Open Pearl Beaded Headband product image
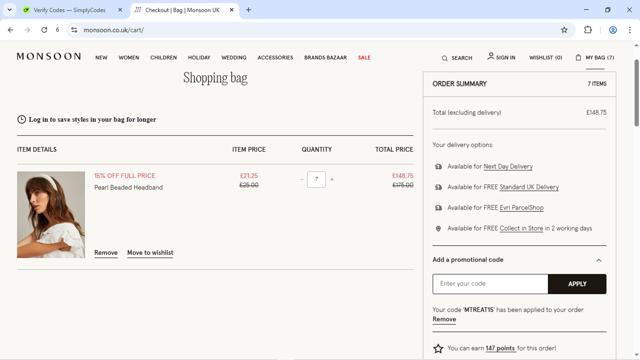This screenshot has height=360, width=640. [51, 215]
